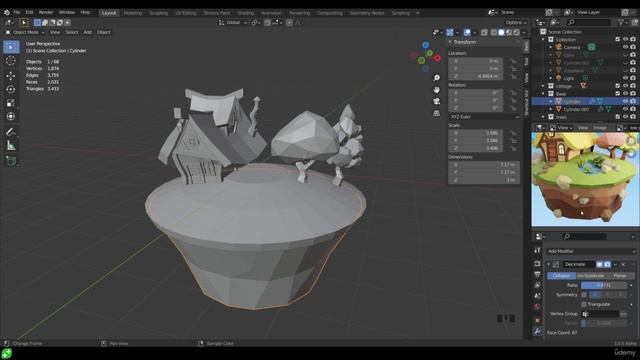
Task: Open the Add Modifier dropdown
Action: coord(591,251)
